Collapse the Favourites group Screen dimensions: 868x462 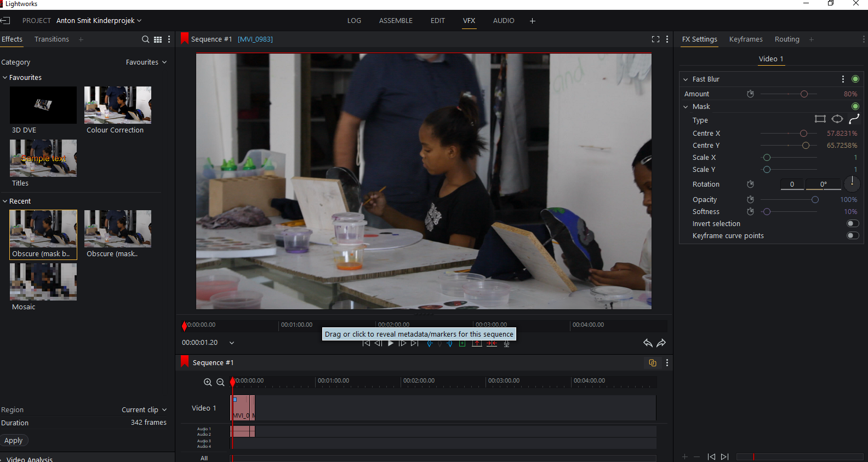click(5, 78)
